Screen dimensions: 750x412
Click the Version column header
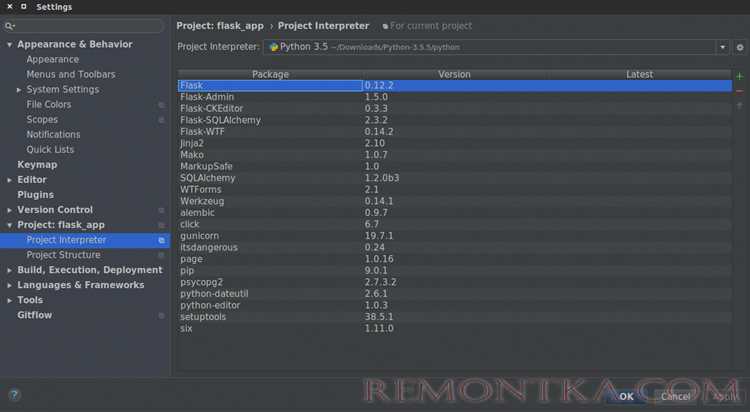tap(454, 75)
